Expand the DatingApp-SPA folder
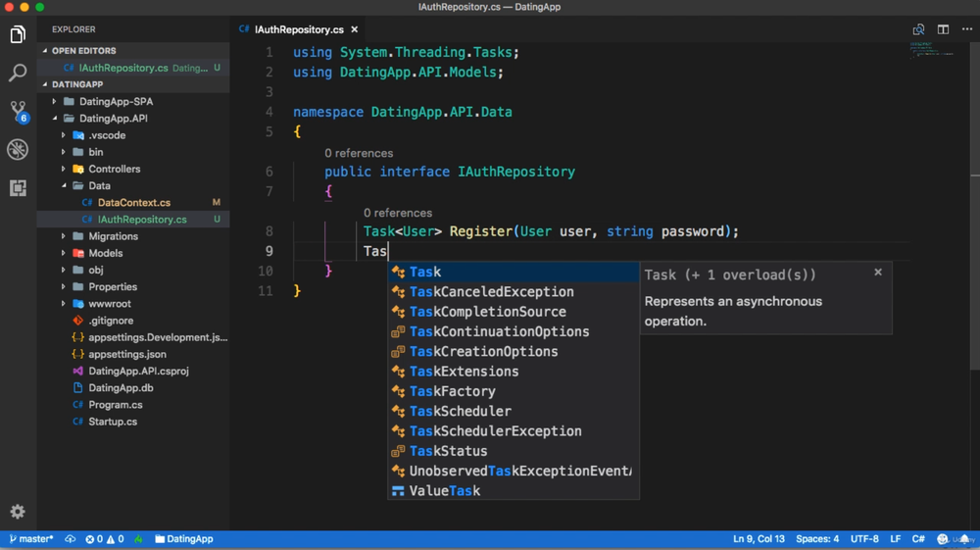980x550 pixels. click(x=133, y=101)
